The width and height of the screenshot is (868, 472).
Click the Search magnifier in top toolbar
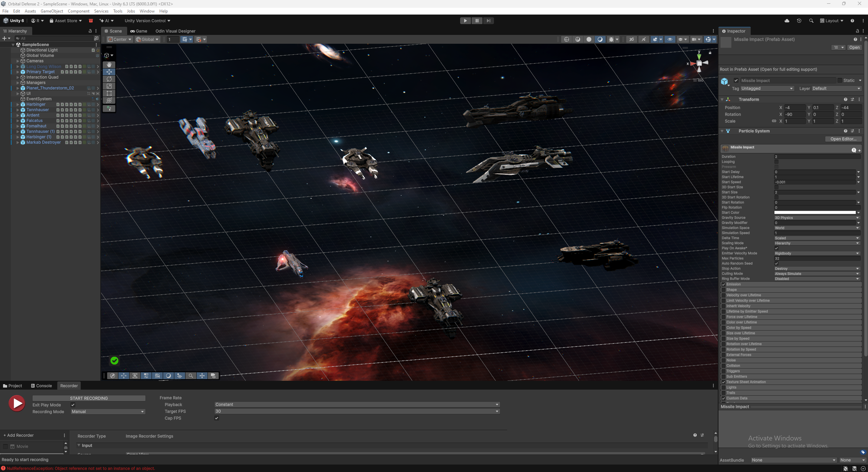(x=811, y=21)
